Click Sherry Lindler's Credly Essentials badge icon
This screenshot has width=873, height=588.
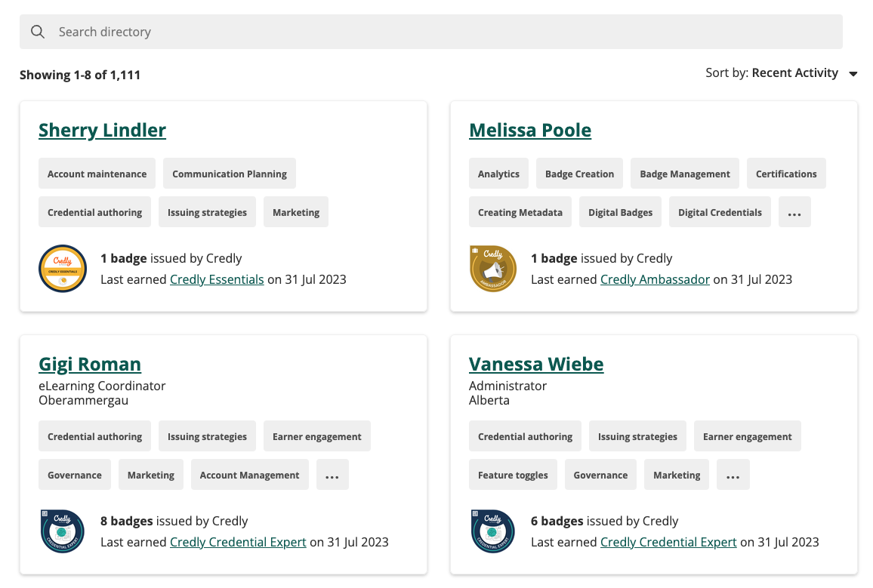[63, 269]
